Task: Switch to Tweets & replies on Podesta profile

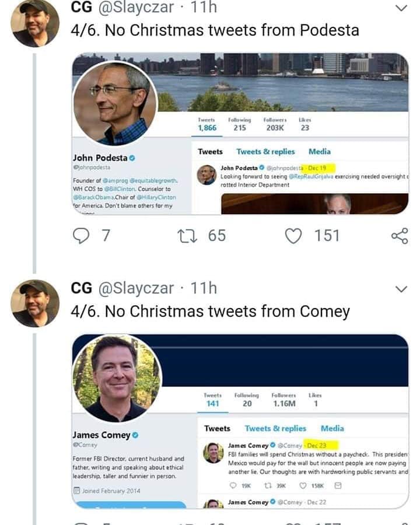Action: 265,152
